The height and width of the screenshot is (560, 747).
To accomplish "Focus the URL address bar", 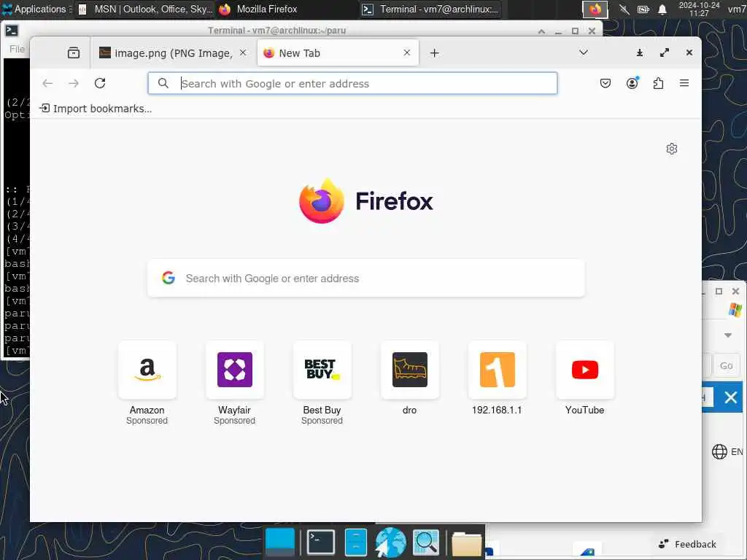I will click(x=352, y=83).
